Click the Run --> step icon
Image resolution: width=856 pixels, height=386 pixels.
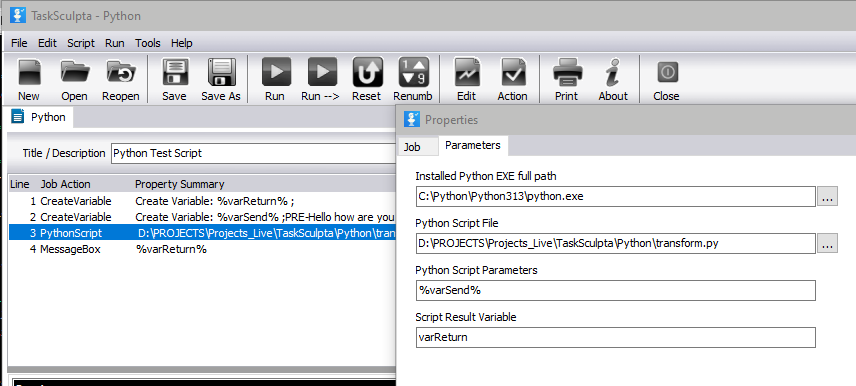click(322, 72)
